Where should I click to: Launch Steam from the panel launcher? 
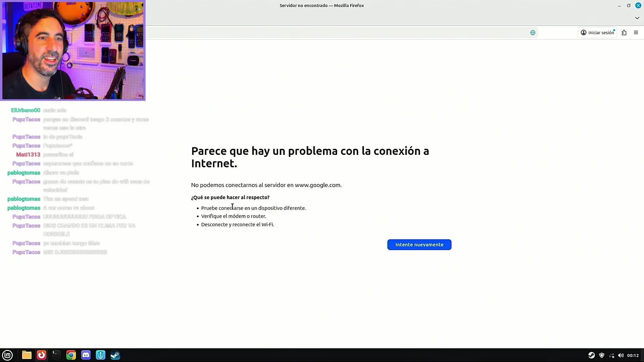point(115,355)
